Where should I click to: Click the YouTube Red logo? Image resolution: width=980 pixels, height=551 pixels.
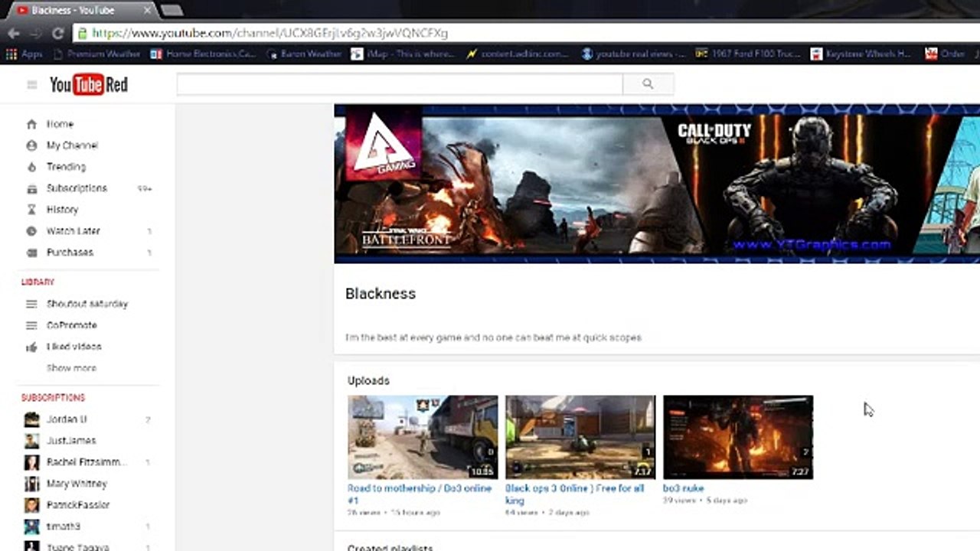[x=89, y=85]
